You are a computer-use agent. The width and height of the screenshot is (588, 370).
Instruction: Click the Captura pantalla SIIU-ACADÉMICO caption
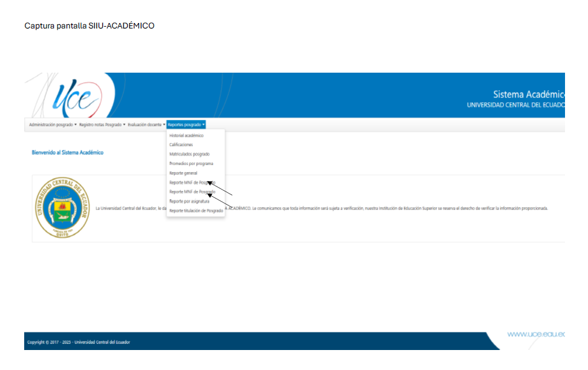[89, 26]
